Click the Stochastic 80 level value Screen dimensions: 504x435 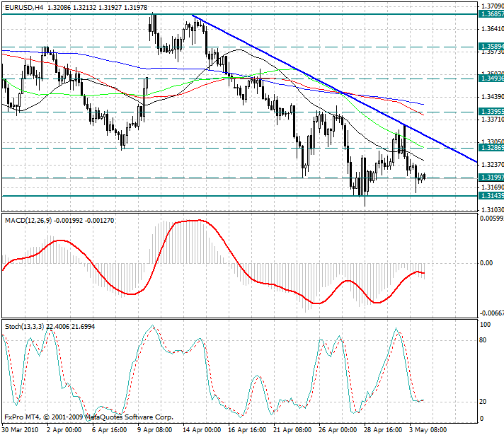pos(483,340)
